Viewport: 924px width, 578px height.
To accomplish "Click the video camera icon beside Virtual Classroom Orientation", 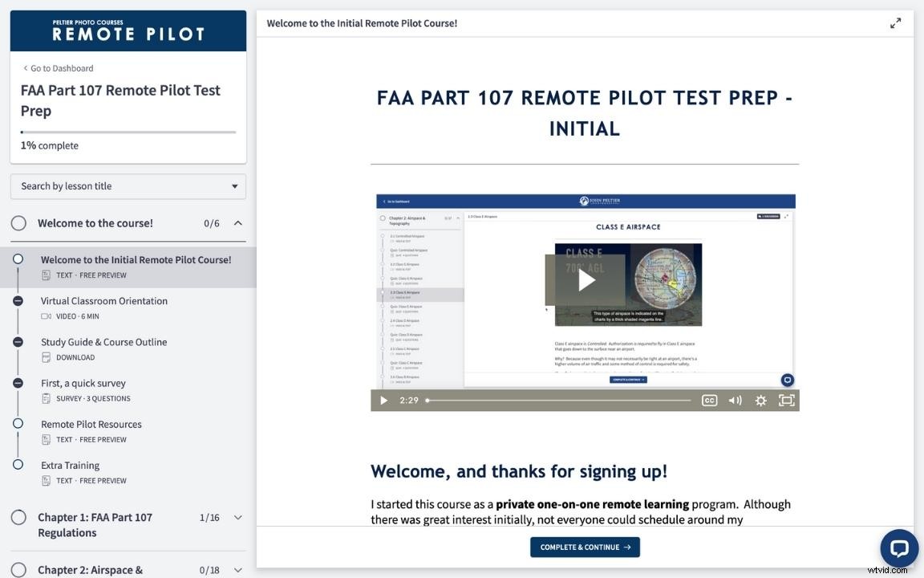I will pyautogui.click(x=46, y=315).
